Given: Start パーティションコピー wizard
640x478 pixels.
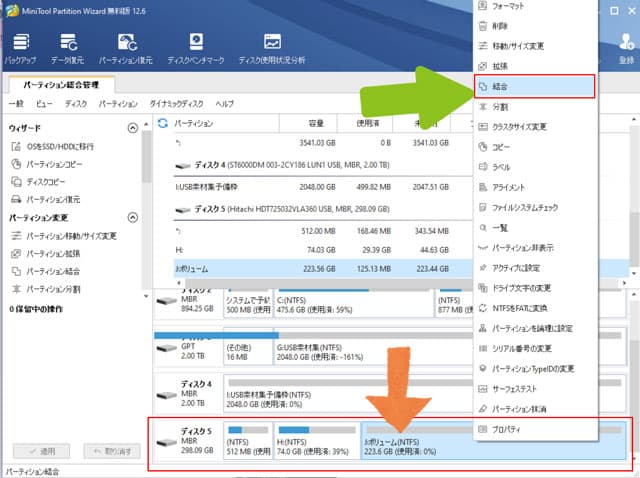Looking at the screenshot, I should coord(47,164).
